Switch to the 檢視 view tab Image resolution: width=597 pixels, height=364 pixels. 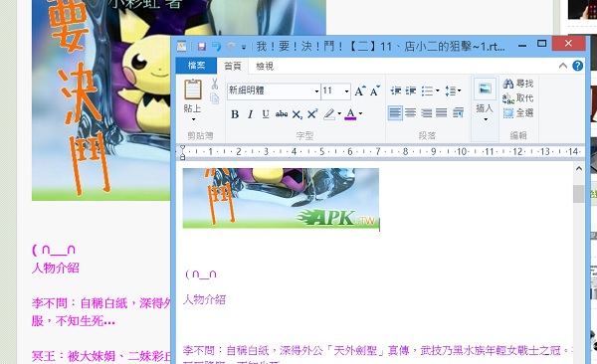[x=265, y=67]
